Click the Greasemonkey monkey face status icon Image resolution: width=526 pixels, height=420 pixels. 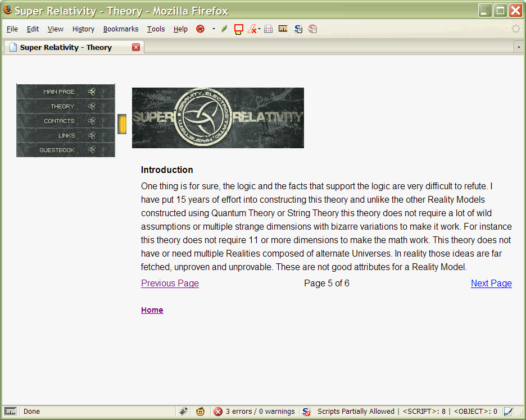pos(201,411)
